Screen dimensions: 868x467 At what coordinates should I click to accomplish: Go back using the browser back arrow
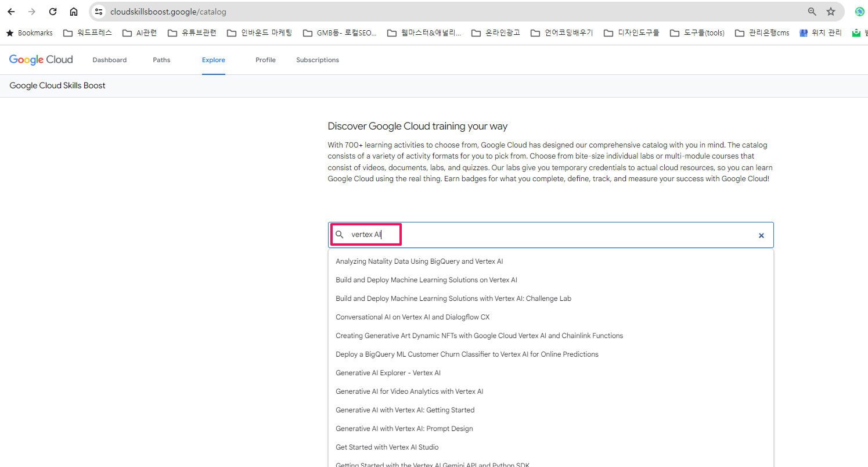11,12
